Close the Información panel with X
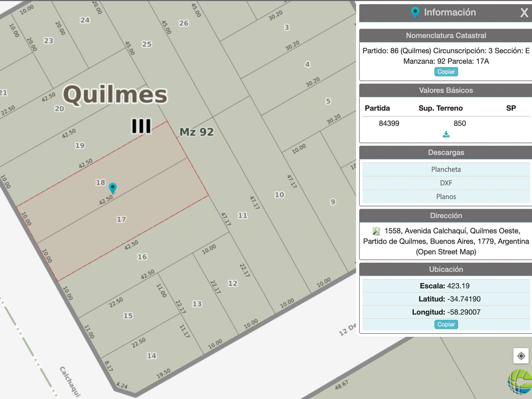532x399 pixels. (x=524, y=13)
